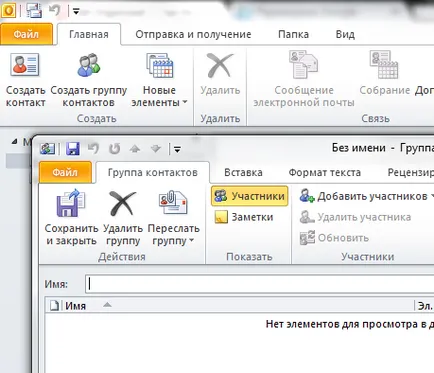Switch to the Вставка tab
Screen dimensions: 434x373
[243, 172]
